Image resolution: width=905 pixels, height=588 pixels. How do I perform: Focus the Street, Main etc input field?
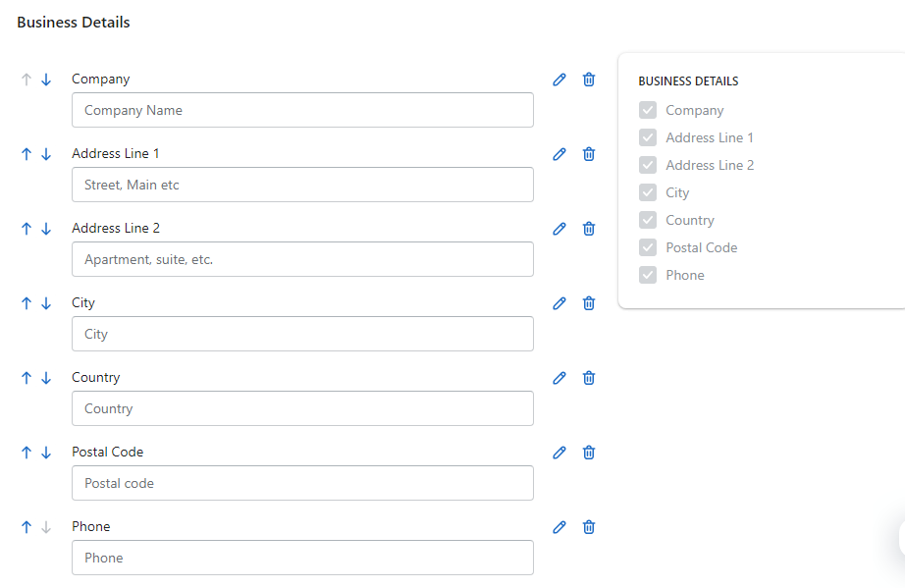pos(302,185)
